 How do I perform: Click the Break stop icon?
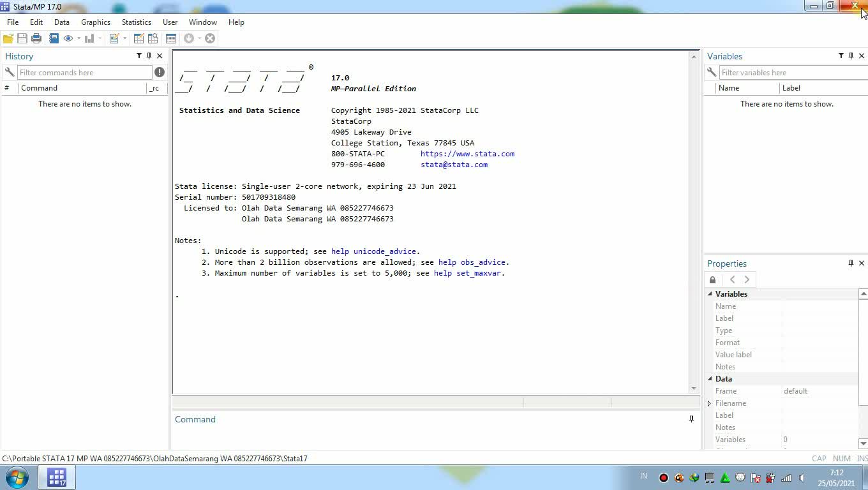click(x=210, y=38)
